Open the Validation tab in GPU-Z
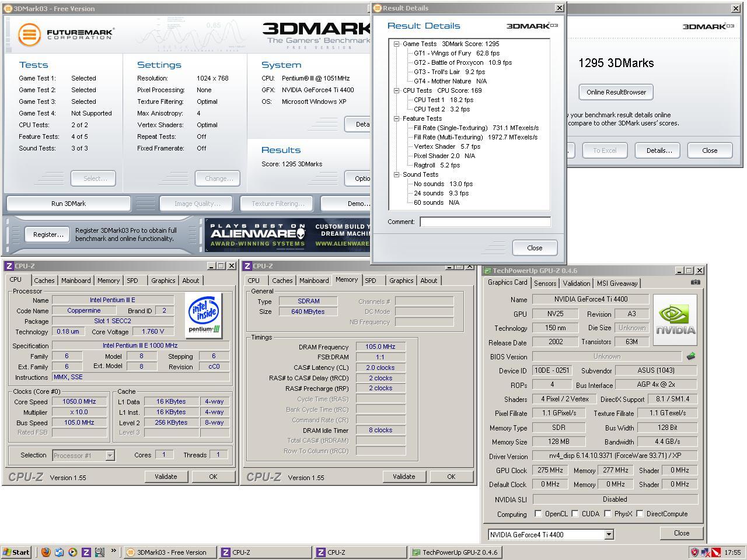 [577, 283]
